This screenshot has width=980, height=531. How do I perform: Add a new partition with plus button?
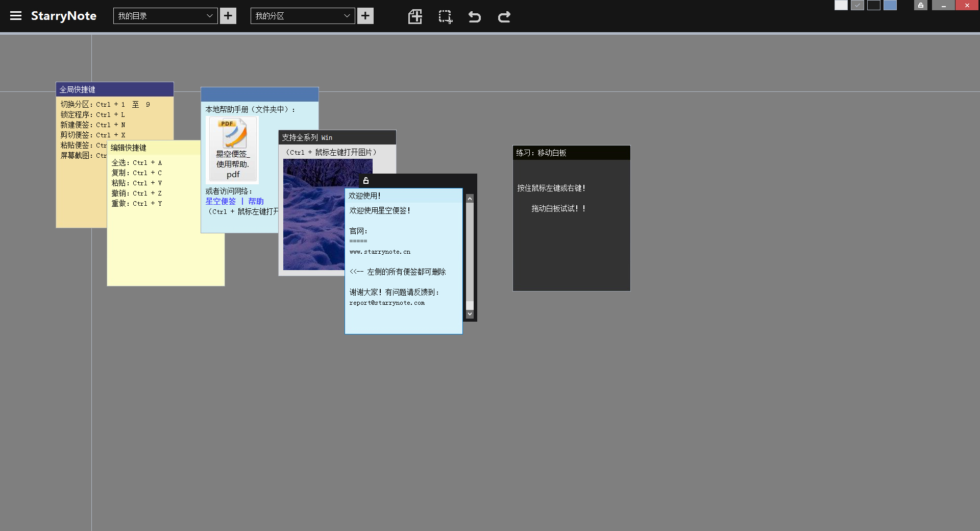coord(365,16)
